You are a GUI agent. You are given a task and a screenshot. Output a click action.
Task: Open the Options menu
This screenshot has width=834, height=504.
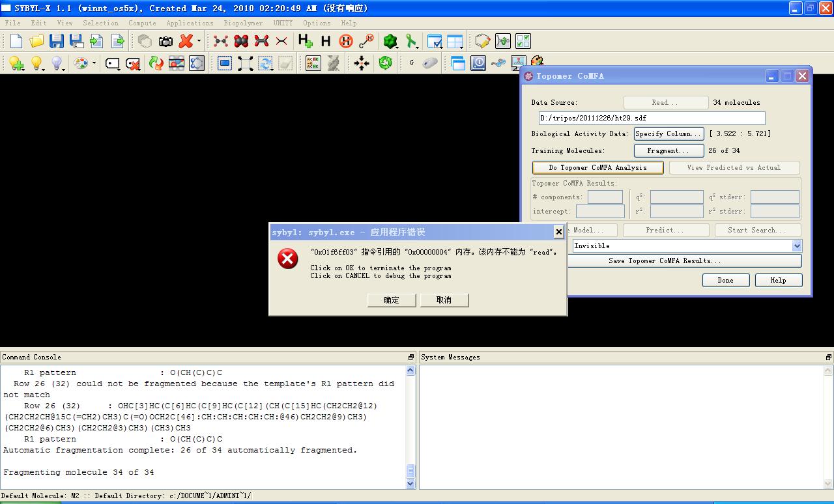point(317,23)
